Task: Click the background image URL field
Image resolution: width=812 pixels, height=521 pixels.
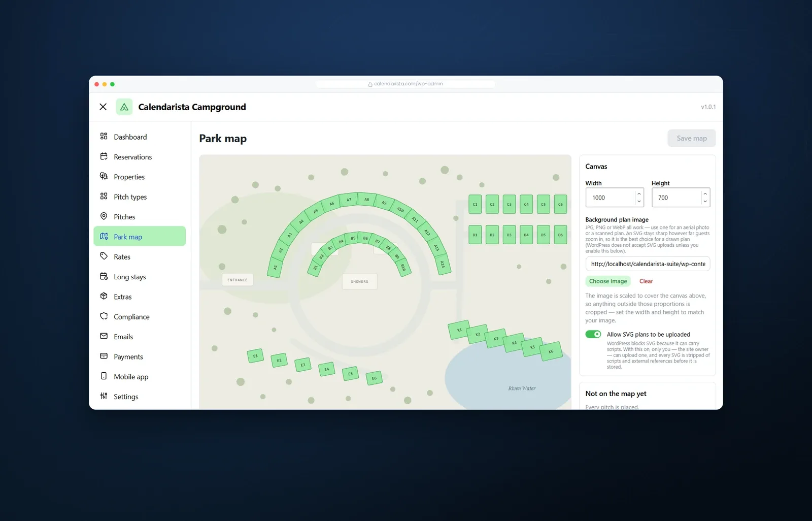Action: [x=648, y=264]
